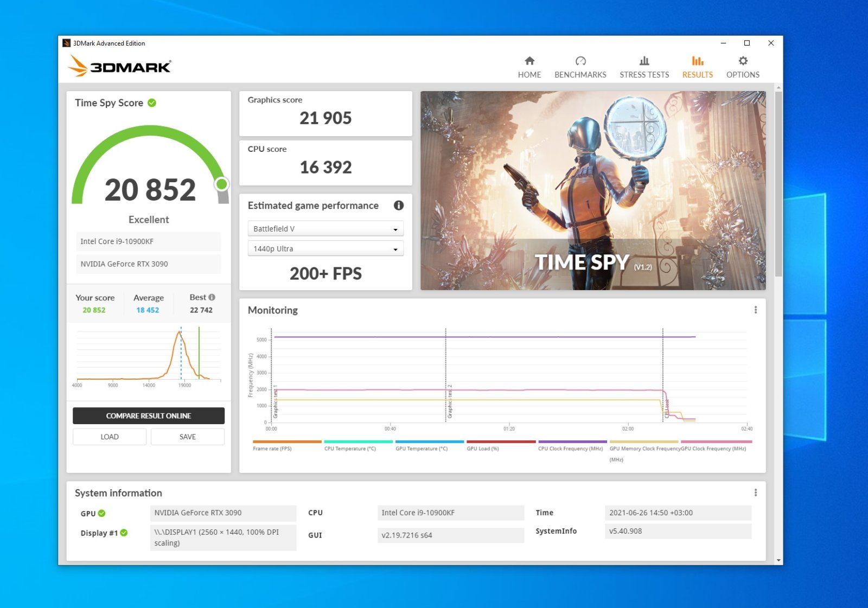Click the Time value 2021-06-26 14:50

[678, 513]
